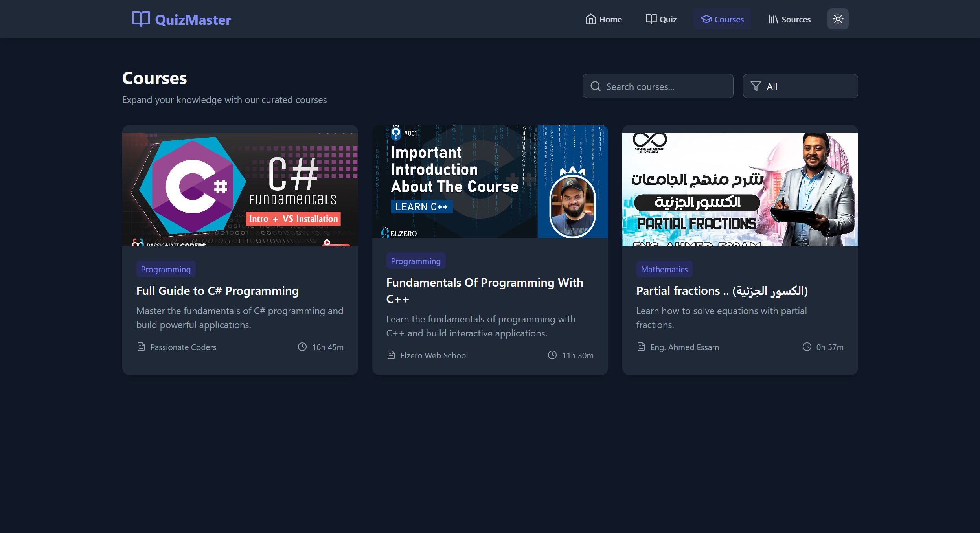Click the QuizMaster book logo icon
The height and width of the screenshot is (533, 980).
point(141,19)
